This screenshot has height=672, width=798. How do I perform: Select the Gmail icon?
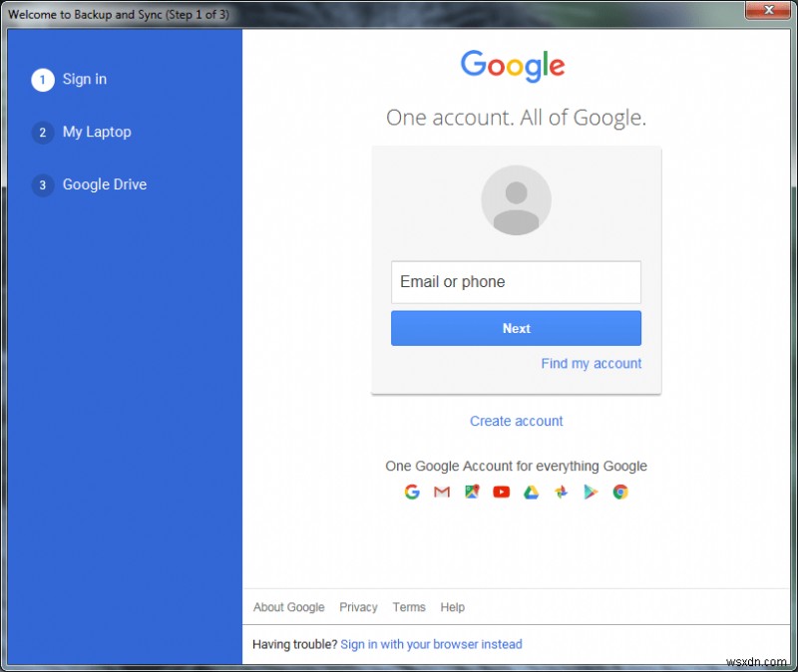click(x=442, y=492)
